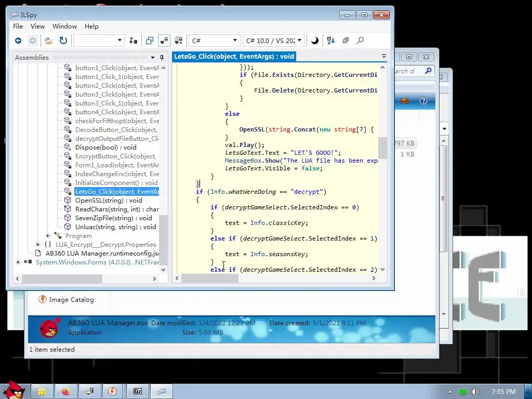Click the manage assembly lists icon
Screen dimensions: 532x399
pos(134,41)
